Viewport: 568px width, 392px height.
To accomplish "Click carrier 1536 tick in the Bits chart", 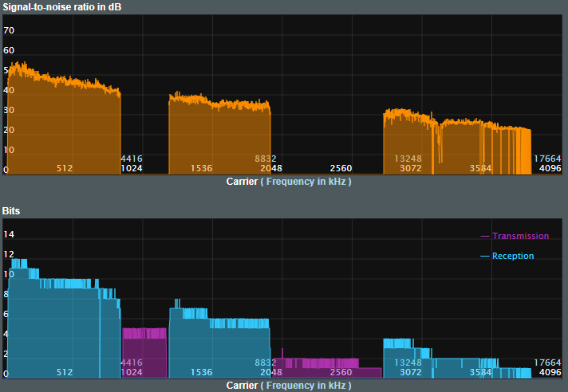I will coord(201,372).
